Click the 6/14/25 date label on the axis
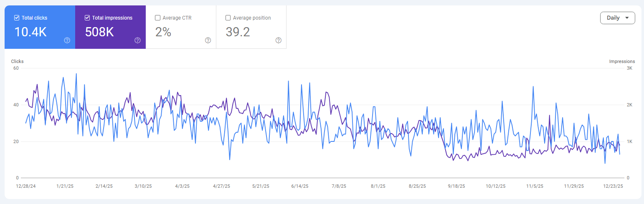644x204 pixels. (x=299, y=186)
